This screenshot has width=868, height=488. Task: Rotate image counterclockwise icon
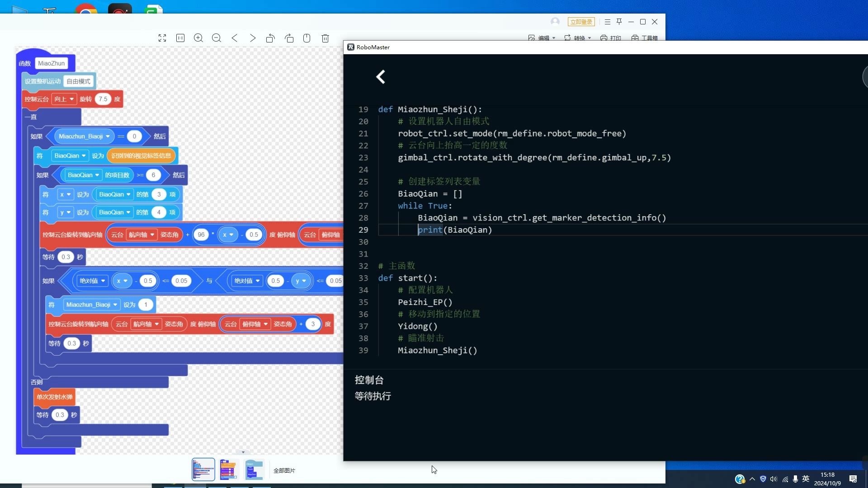(x=270, y=38)
